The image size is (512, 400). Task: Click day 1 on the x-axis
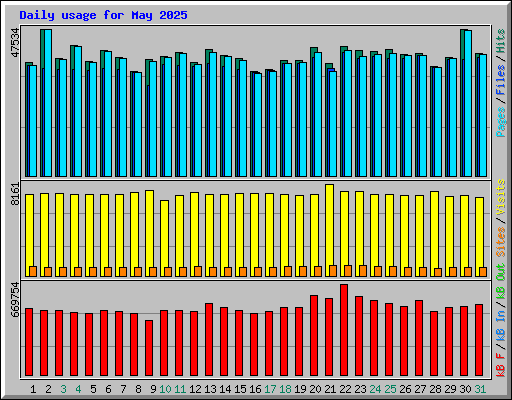[33, 389]
